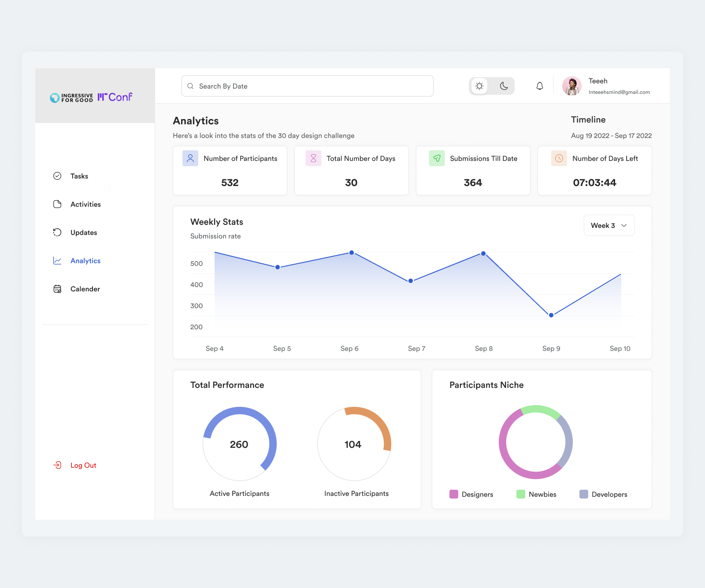Click the Total Performance heading

point(227,385)
